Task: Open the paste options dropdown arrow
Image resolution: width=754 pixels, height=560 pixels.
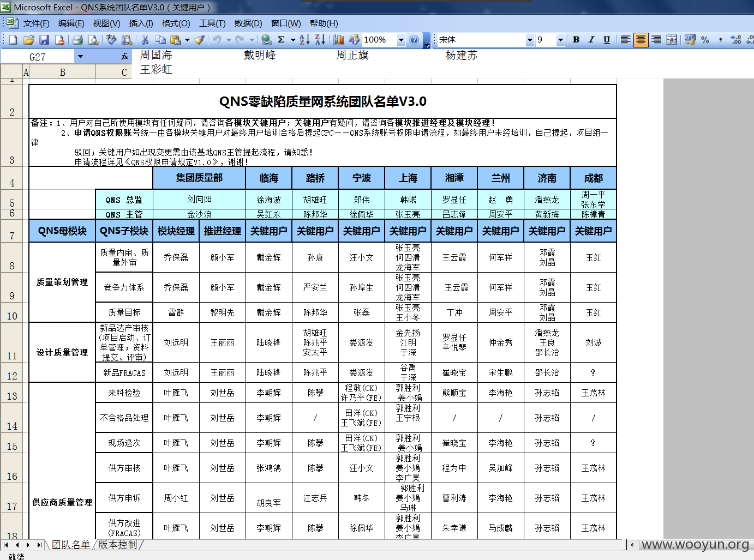Action: (187, 40)
